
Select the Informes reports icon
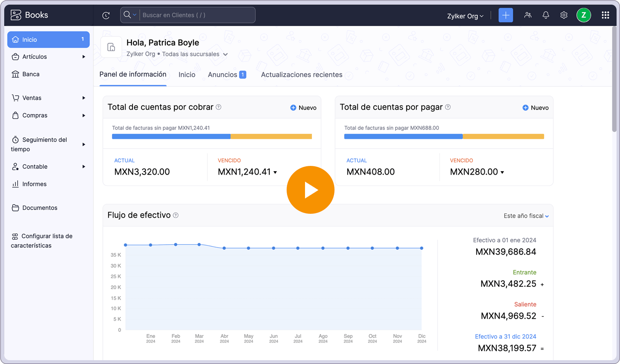coord(15,184)
